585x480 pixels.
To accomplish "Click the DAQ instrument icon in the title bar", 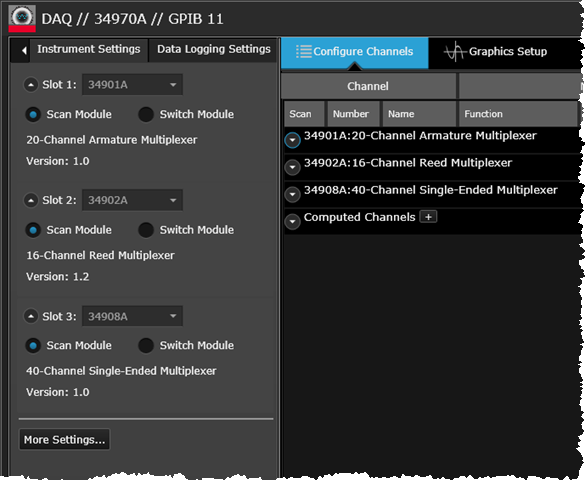I will click(x=22, y=18).
